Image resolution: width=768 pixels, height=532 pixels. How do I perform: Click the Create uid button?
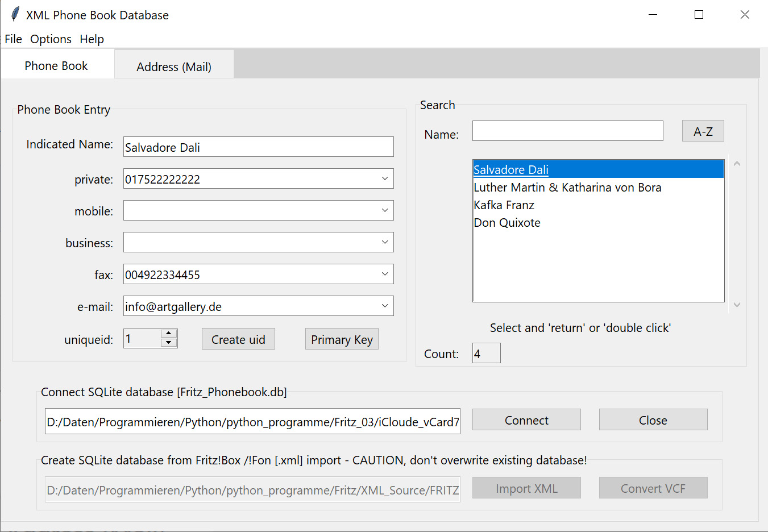pos(238,339)
